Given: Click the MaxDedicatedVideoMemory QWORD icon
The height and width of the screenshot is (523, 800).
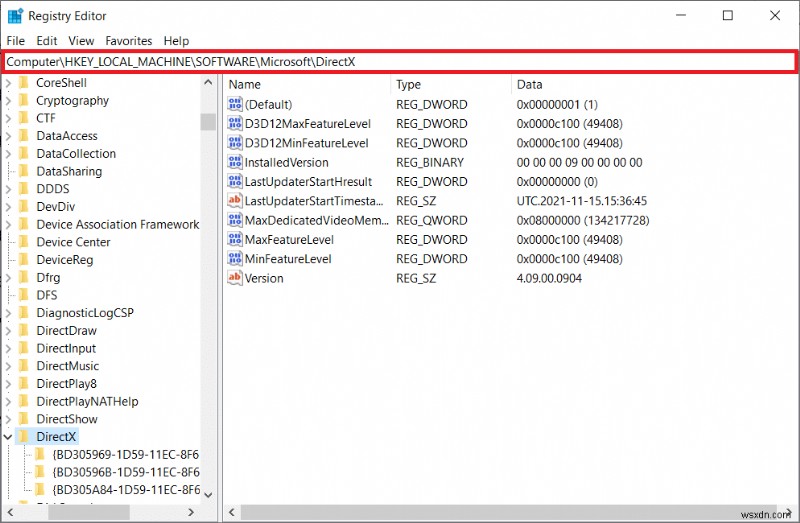Looking at the screenshot, I should 235,220.
